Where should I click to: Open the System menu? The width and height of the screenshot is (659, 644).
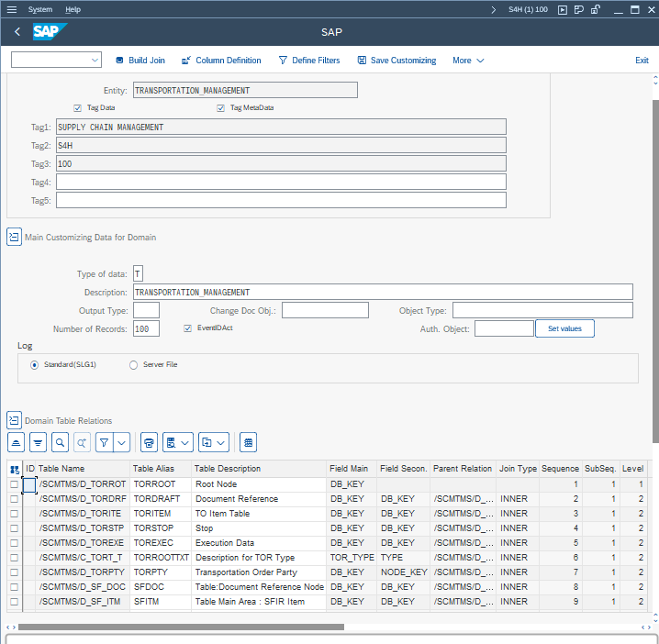tap(40, 9)
